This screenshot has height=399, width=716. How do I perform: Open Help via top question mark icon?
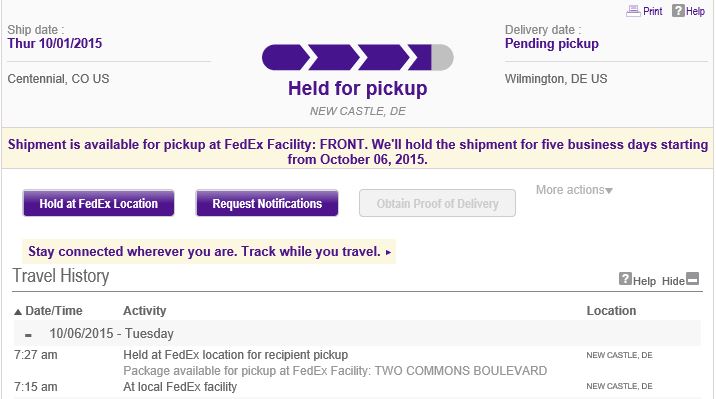[x=678, y=10]
